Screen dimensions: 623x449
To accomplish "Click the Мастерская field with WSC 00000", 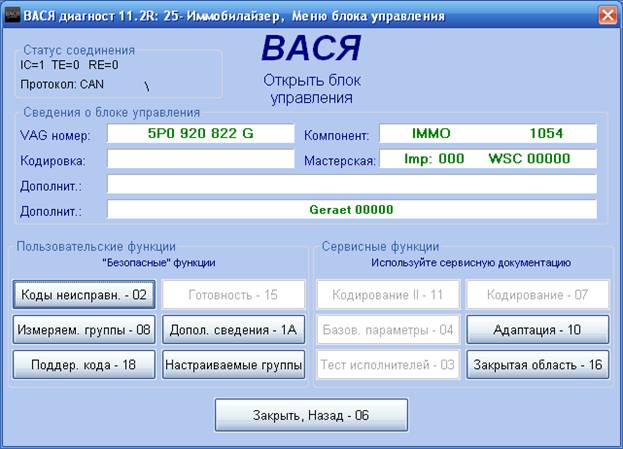I will 488,159.
